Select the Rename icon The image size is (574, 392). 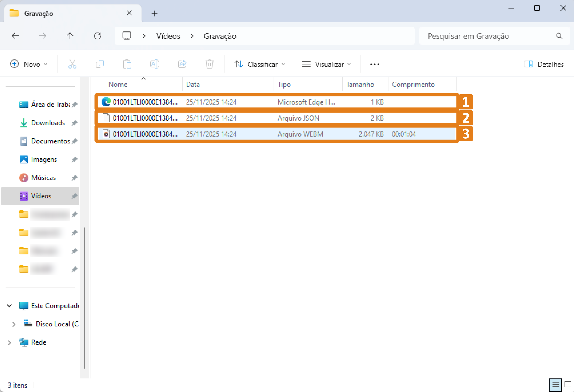point(155,64)
